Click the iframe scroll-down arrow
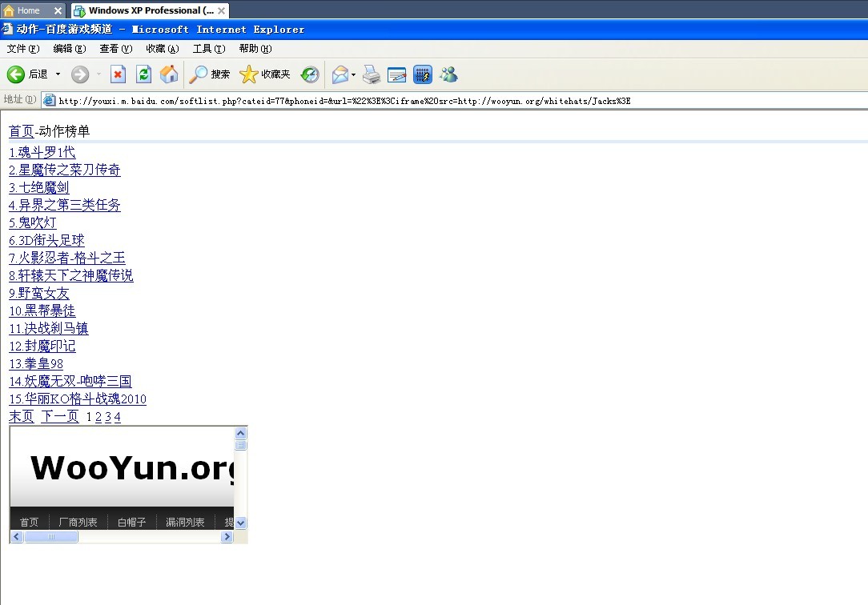 point(241,523)
